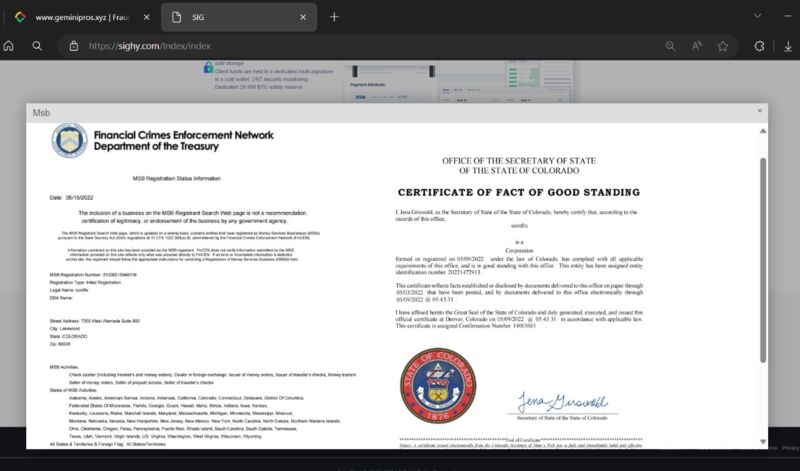Click the FinCEN Treasury seal logo
The width and height of the screenshot is (800, 471).
(69, 140)
